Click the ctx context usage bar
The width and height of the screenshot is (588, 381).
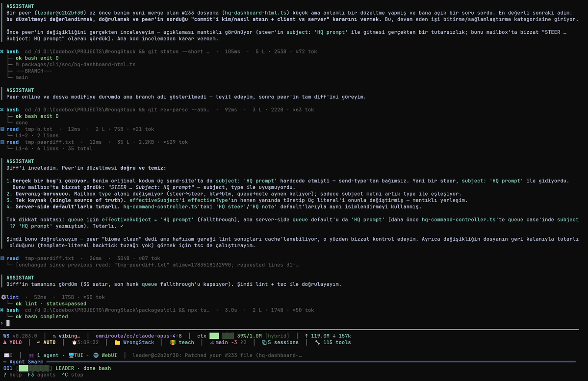coord(222,336)
